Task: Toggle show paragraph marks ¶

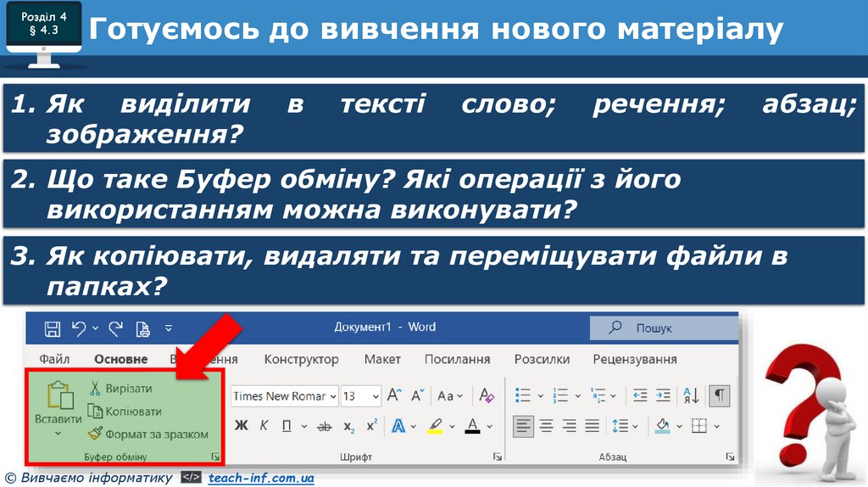Action: pyautogui.click(x=720, y=395)
